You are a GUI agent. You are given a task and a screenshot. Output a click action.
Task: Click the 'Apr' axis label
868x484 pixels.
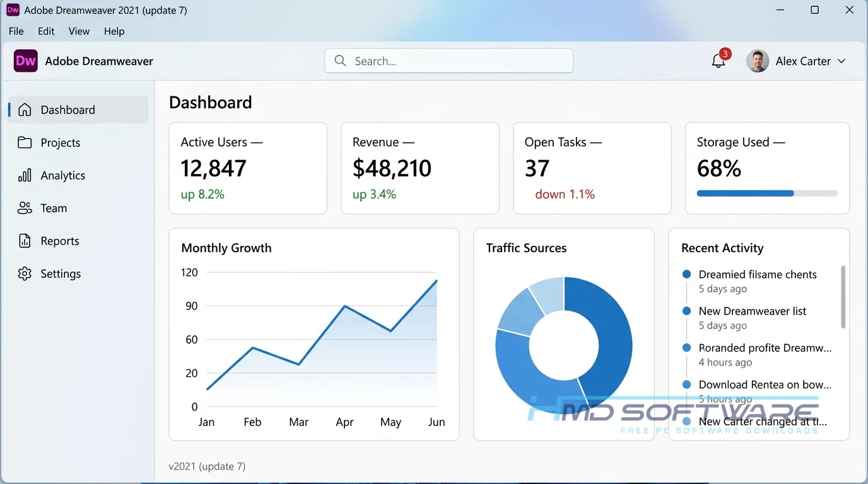(x=344, y=422)
